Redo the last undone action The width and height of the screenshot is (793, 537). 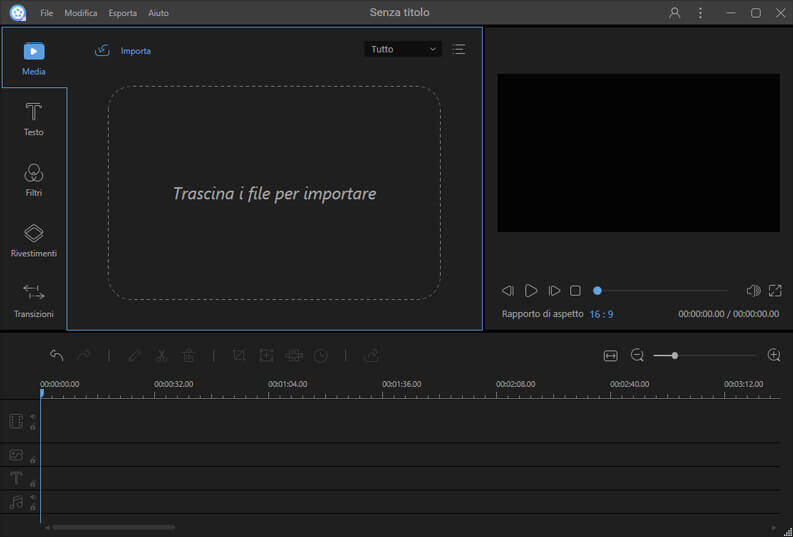click(x=83, y=356)
